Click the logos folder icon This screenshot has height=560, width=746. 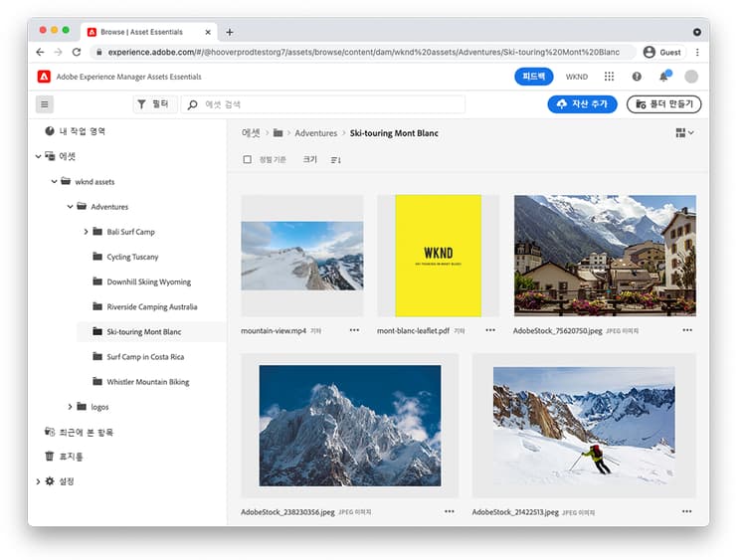(82, 407)
